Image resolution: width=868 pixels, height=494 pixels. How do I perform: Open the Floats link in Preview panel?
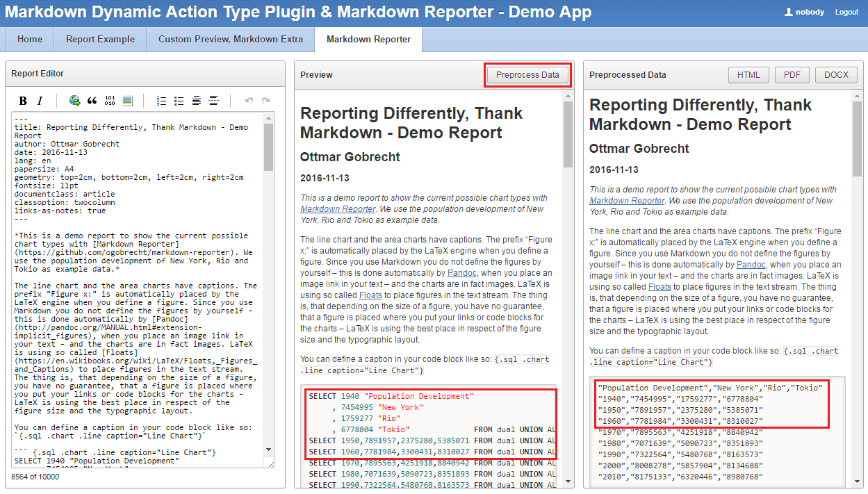coord(370,295)
